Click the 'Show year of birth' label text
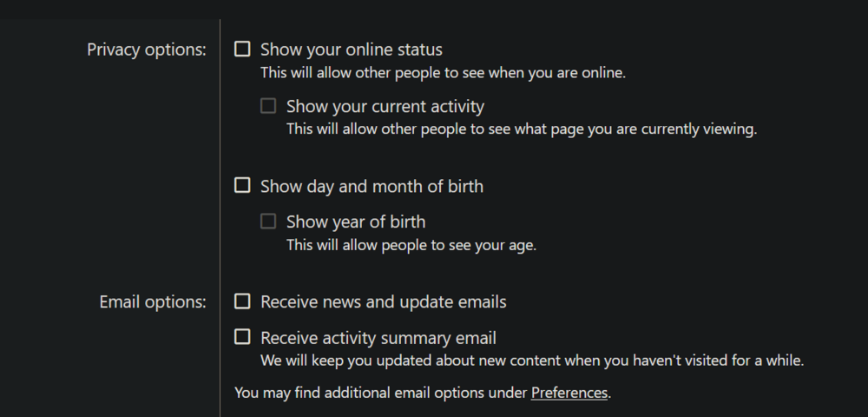 tap(356, 222)
